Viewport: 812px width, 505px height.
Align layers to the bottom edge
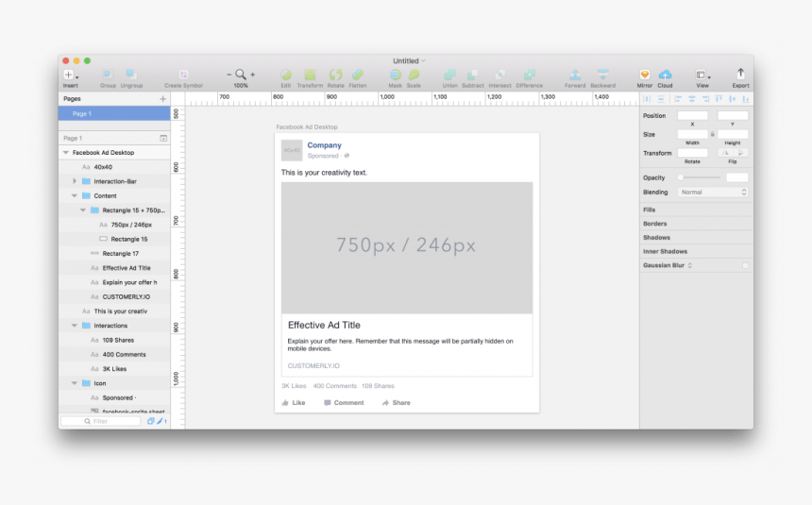pyautogui.click(x=746, y=99)
